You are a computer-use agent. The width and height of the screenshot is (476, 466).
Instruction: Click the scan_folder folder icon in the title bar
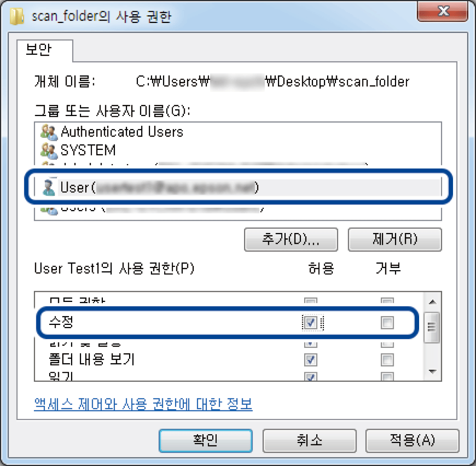(17, 17)
